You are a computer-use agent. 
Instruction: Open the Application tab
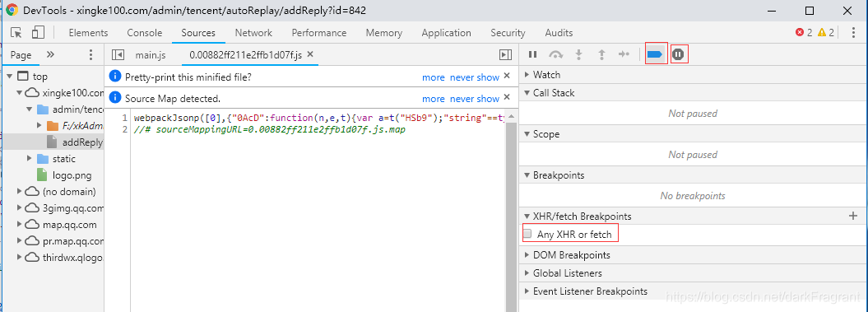(446, 33)
